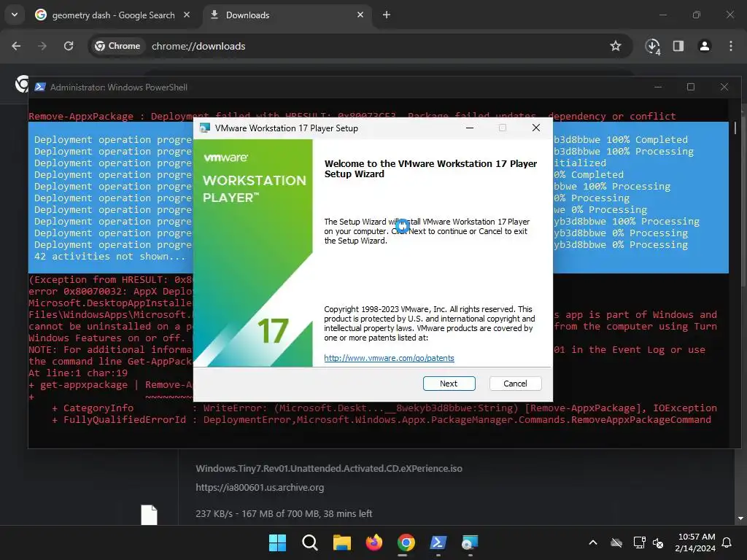The image size is (747, 560).
Task: Click the Tiny7 ISO file icon in downloads
Action: [149, 515]
